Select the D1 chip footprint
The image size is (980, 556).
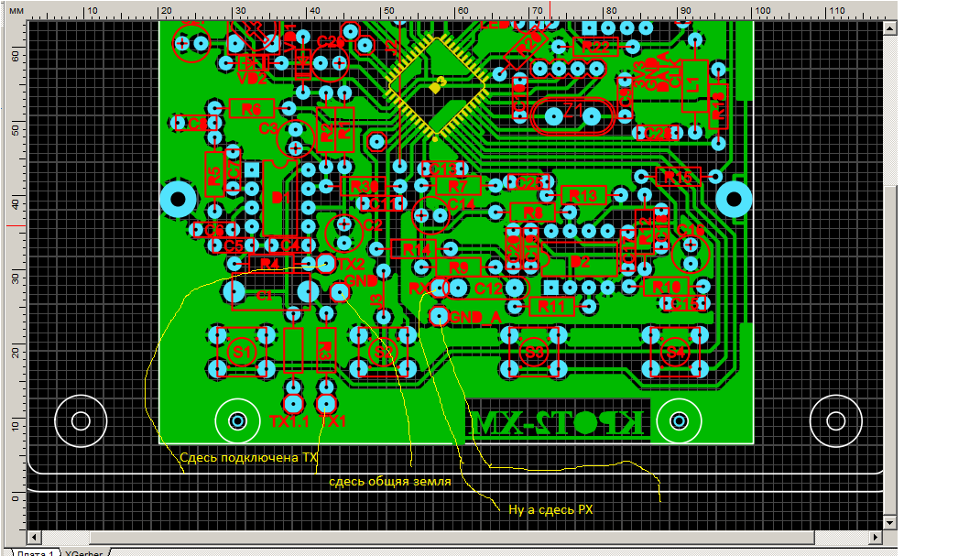[x=279, y=198]
